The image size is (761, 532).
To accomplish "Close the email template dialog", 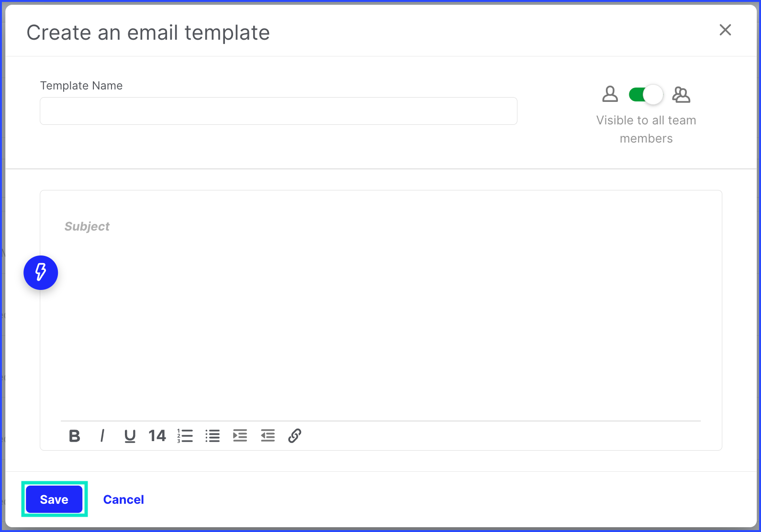I will click(x=725, y=30).
